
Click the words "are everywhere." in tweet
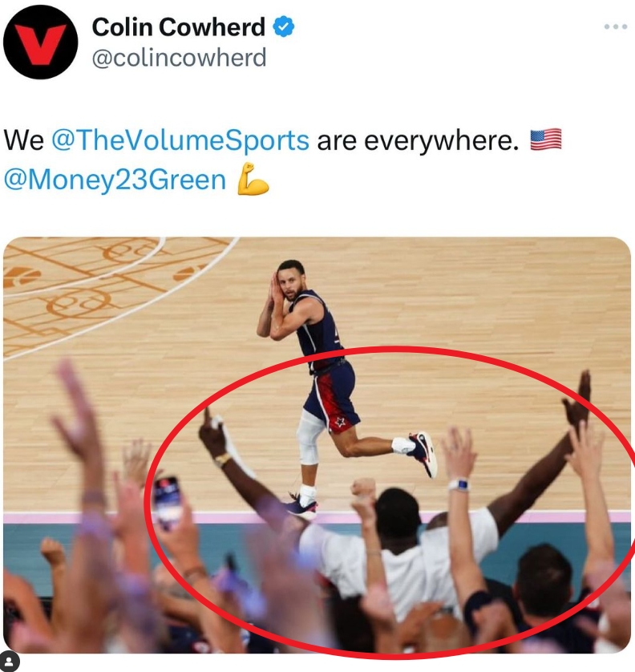pyautogui.click(x=418, y=140)
